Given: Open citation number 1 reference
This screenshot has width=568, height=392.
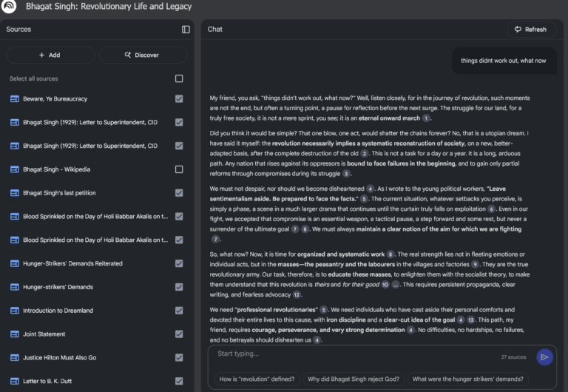Looking at the screenshot, I should [426, 118].
